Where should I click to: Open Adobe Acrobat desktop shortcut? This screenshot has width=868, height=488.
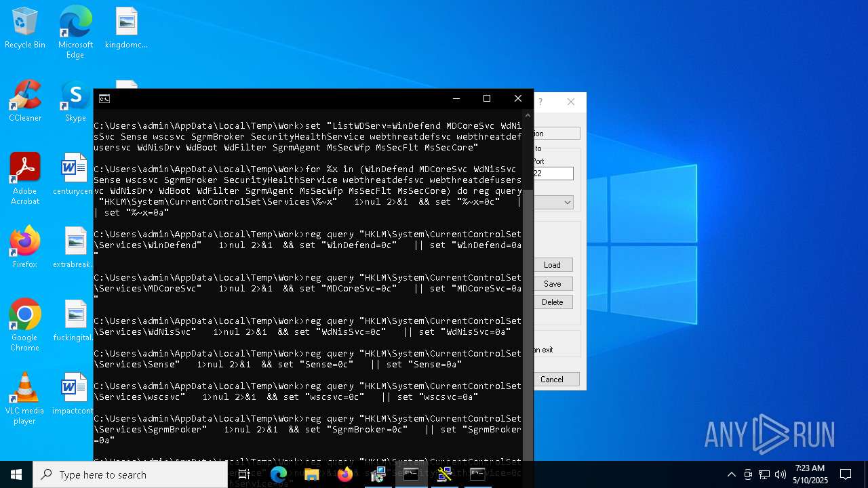[25, 180]
